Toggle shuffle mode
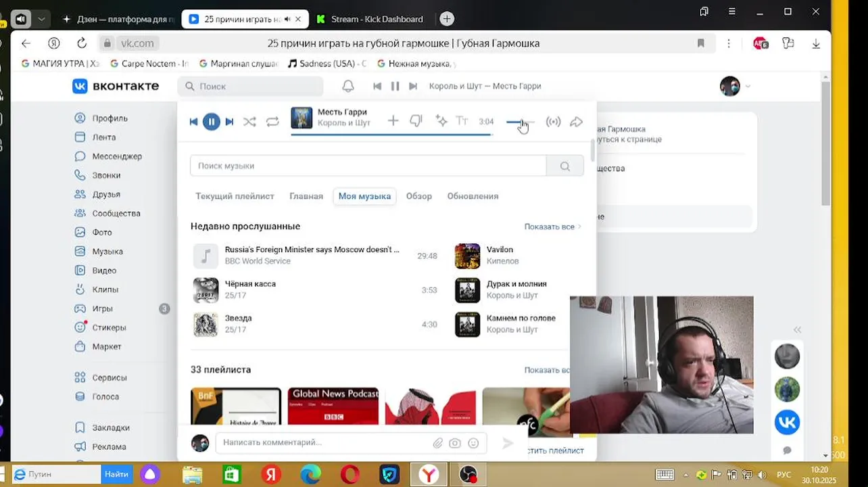868x487 pixels. tap(249, 122)
